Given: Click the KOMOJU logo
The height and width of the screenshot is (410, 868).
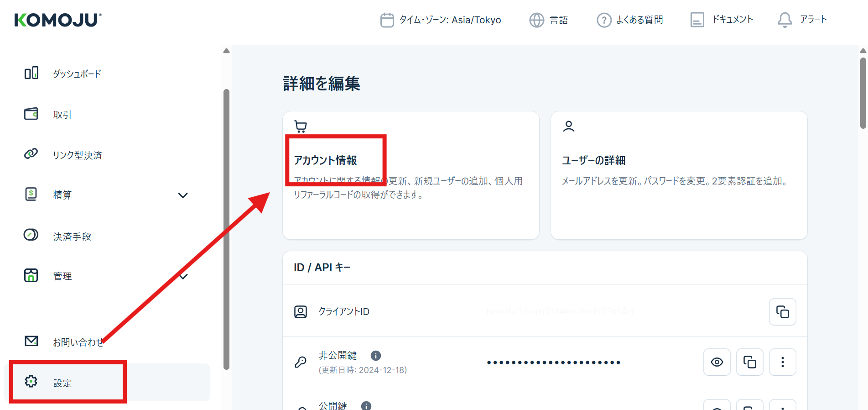Looking at the screenshot, I should [58, 20].
